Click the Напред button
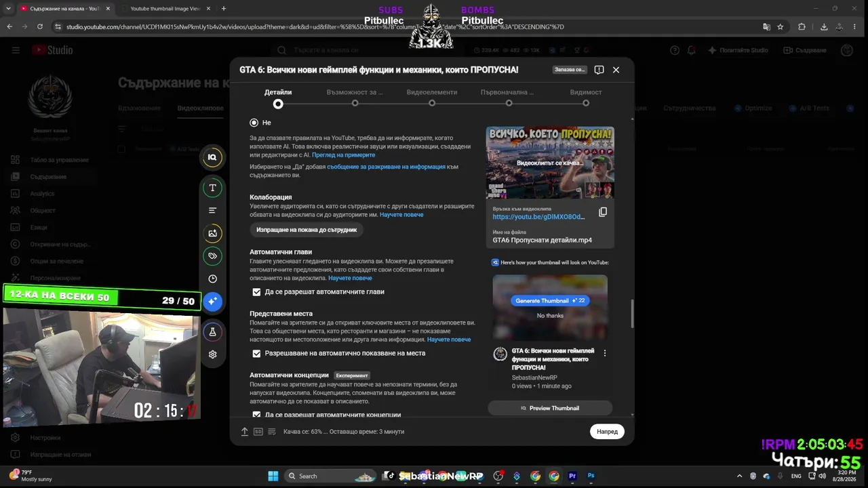 (607, 432)
